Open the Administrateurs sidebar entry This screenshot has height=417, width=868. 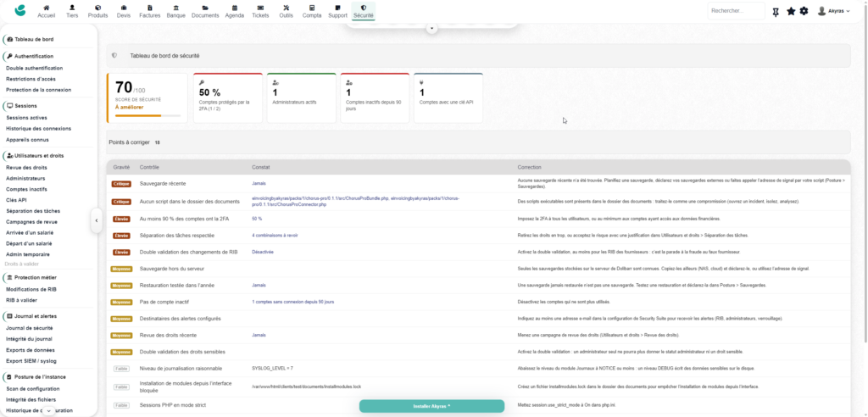point(25,178)
